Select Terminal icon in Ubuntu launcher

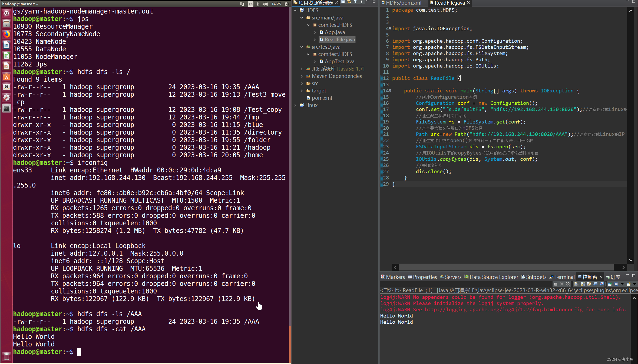pyautogui.click(x=6, y=108)
